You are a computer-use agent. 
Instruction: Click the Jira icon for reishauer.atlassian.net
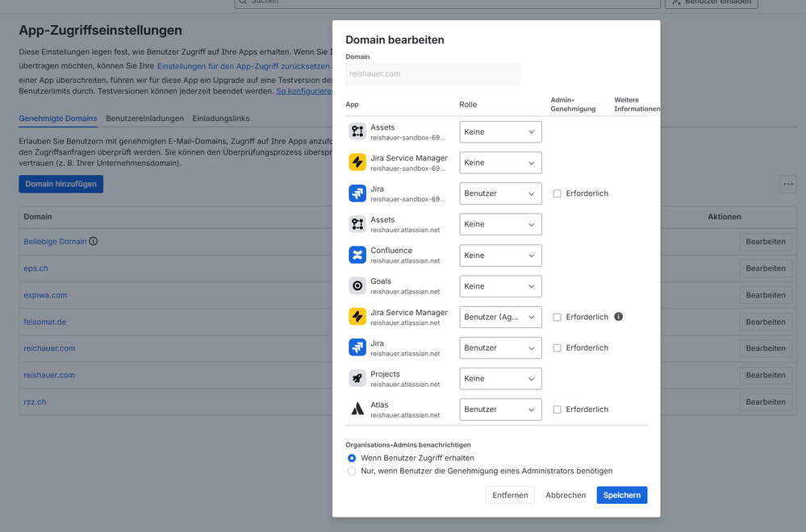(x=357, y=347)
